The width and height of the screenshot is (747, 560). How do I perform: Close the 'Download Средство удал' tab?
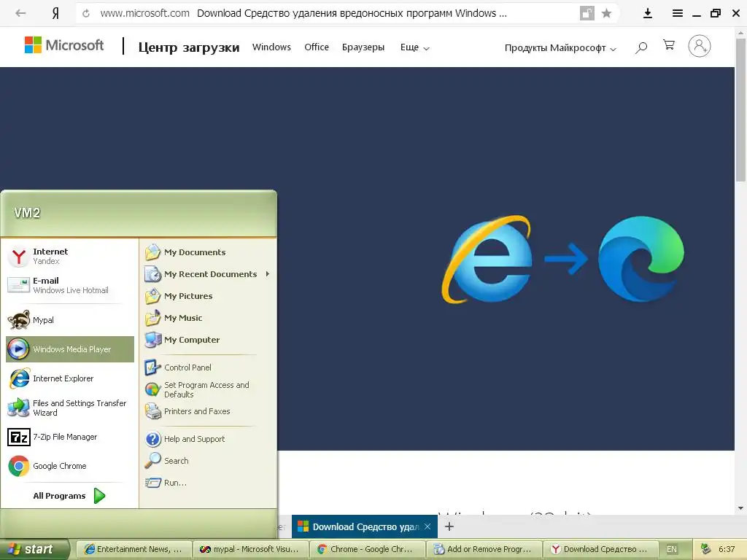427,526
